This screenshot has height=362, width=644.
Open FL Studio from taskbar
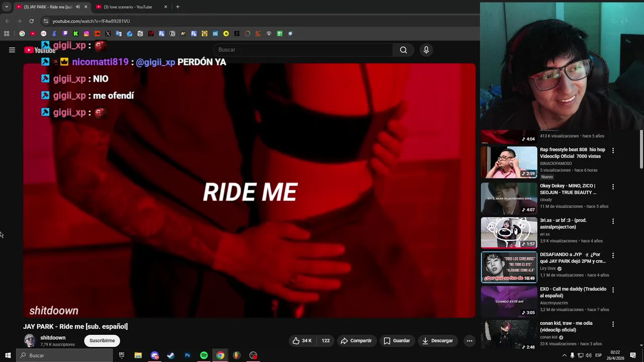point(236,355)
